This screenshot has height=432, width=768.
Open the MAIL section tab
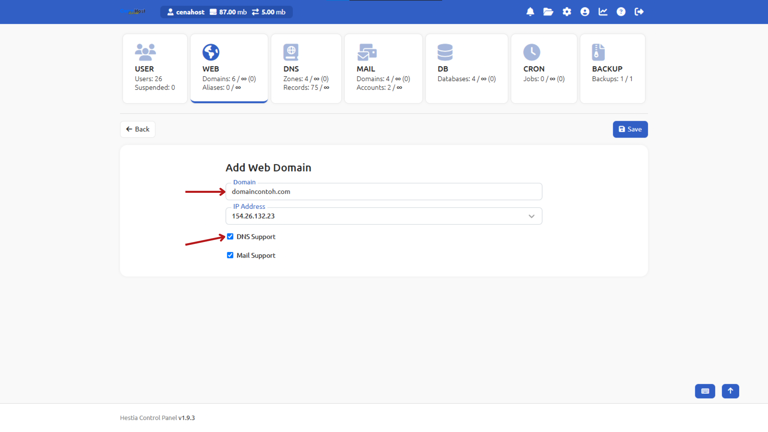point(383,69)
